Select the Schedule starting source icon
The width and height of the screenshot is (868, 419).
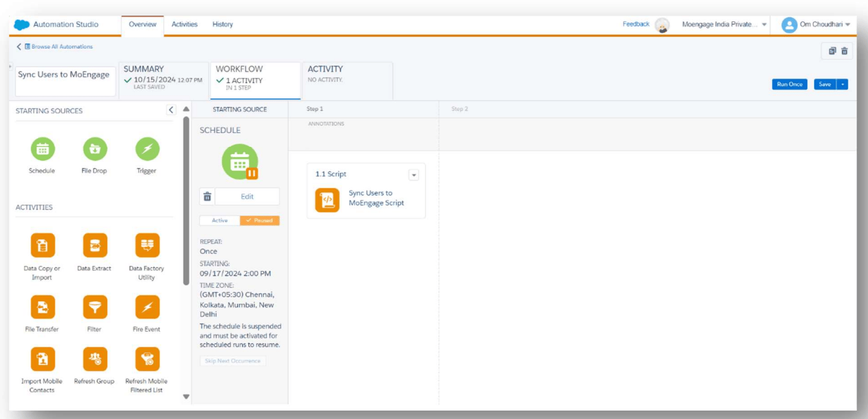click(42, 149)
